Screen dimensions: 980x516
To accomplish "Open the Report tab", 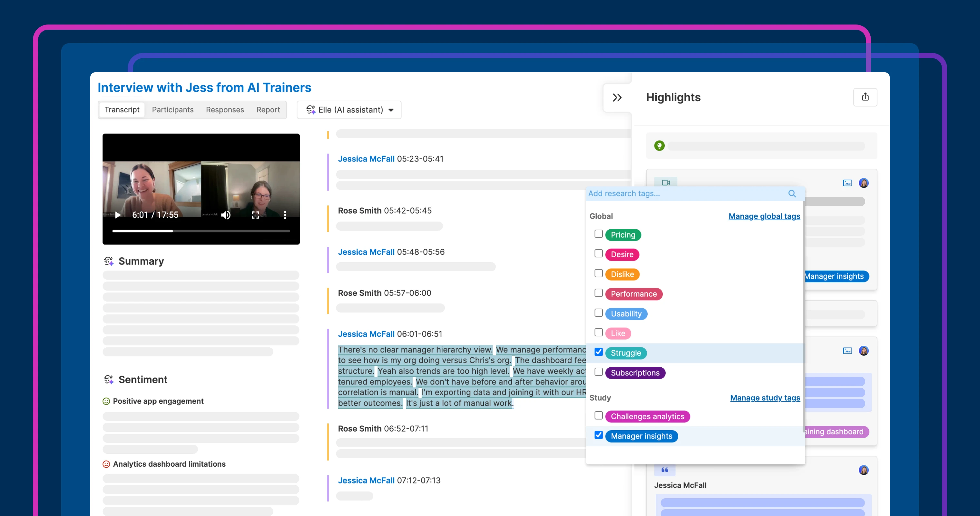I will pos(268,110).
